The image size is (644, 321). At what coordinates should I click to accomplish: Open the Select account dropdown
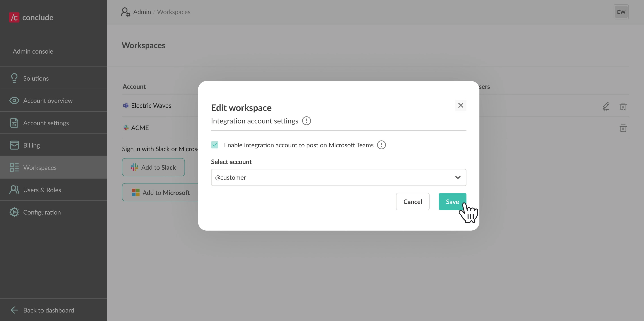tap(338, 177)
